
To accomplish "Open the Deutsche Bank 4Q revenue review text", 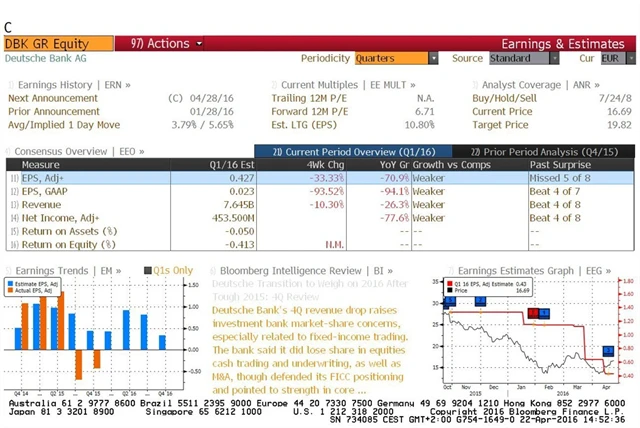I will pyautogui.click(x=310, y=350).
